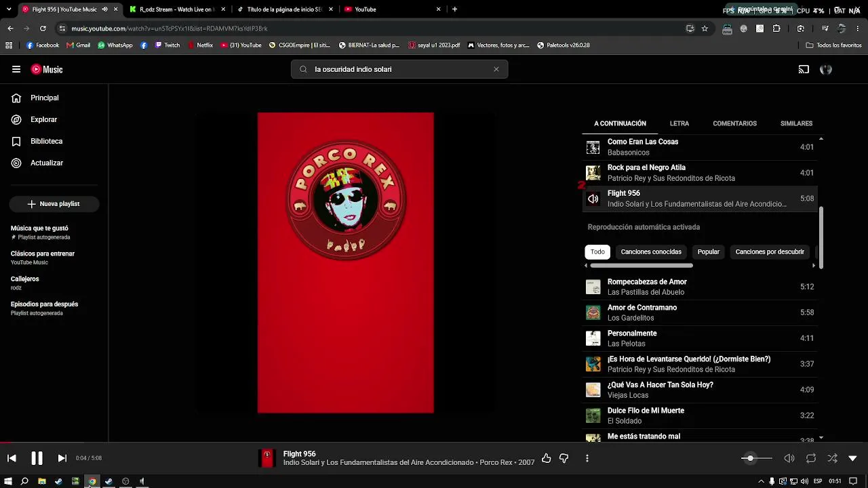
Task: Open the Twitch bookmark
Action: 167,45
